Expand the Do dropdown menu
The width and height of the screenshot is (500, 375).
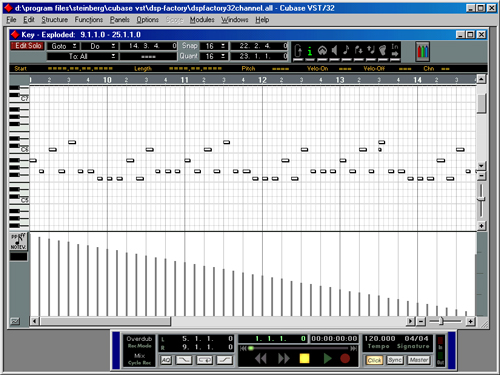pos(99,46)
